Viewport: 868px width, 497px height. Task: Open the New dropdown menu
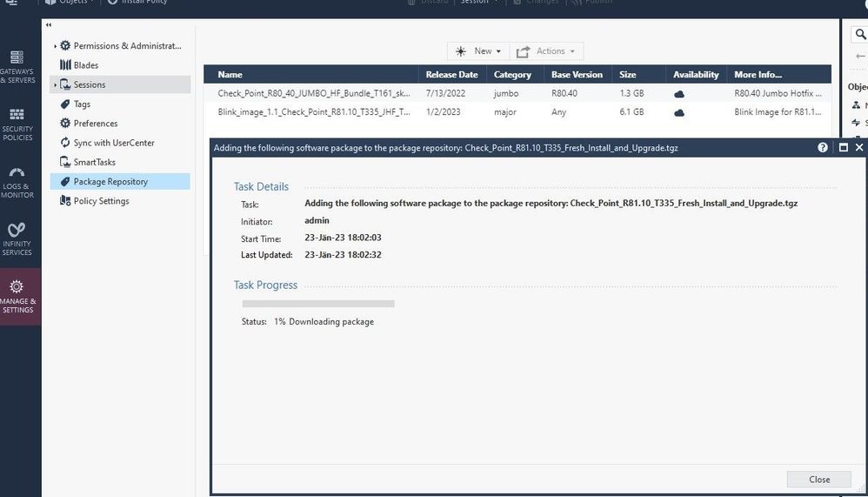tap(478, 51)
